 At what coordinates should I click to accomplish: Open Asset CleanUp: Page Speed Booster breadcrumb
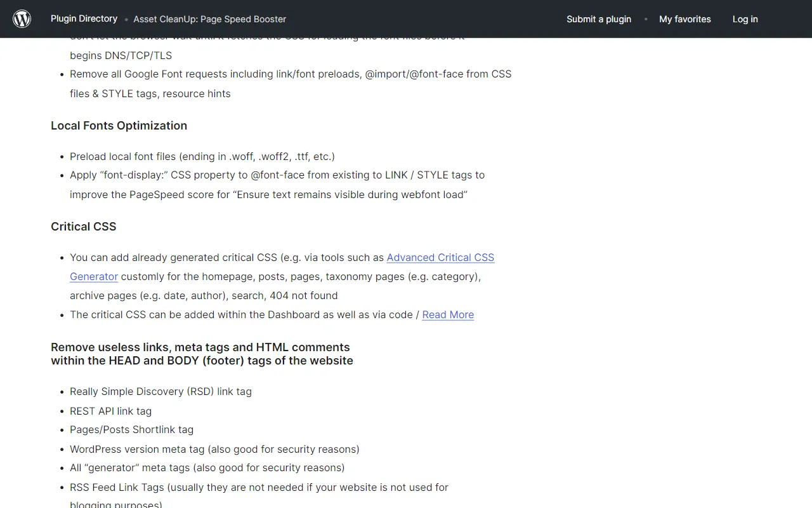[210, 19]
